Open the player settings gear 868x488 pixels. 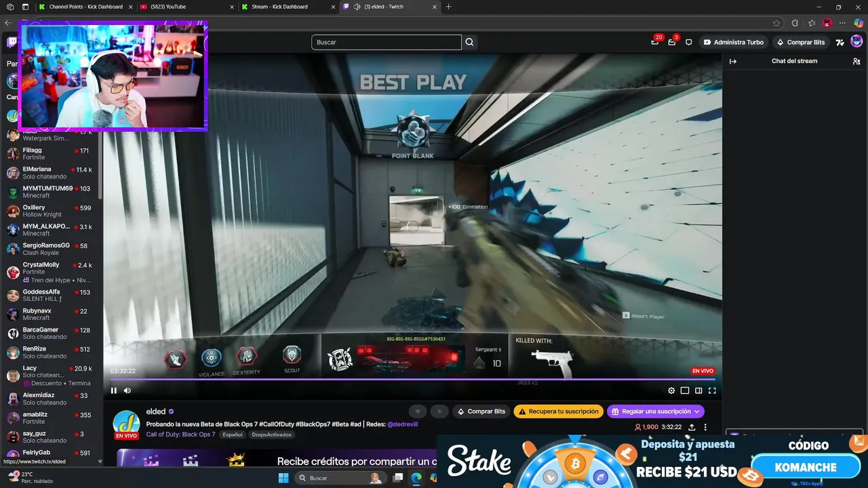click(x=671, y=390)
